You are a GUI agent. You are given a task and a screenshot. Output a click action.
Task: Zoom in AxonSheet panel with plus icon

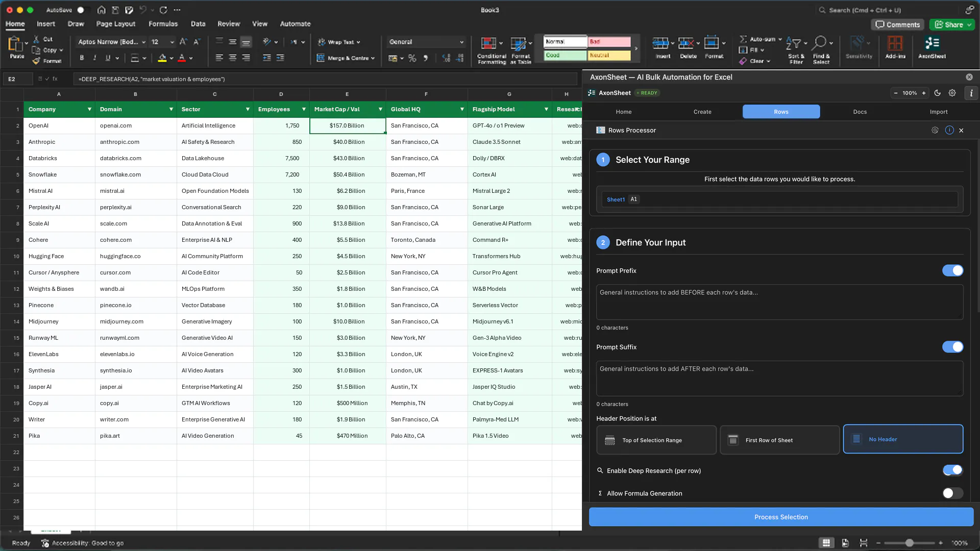point(923,93)
